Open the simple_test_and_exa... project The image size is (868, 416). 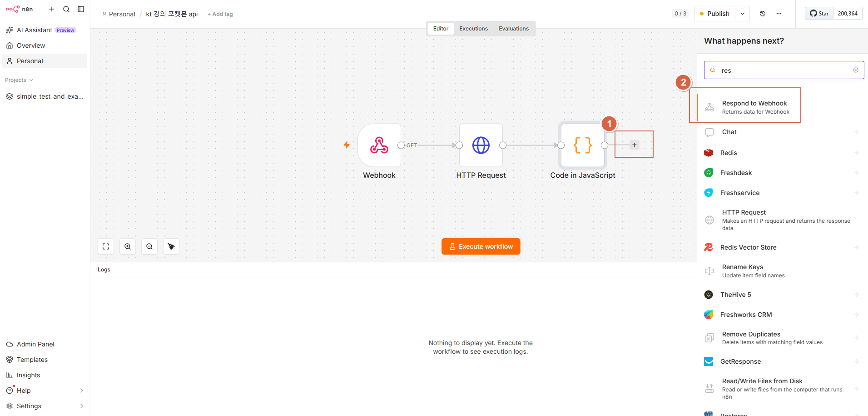tap(45, 96)
